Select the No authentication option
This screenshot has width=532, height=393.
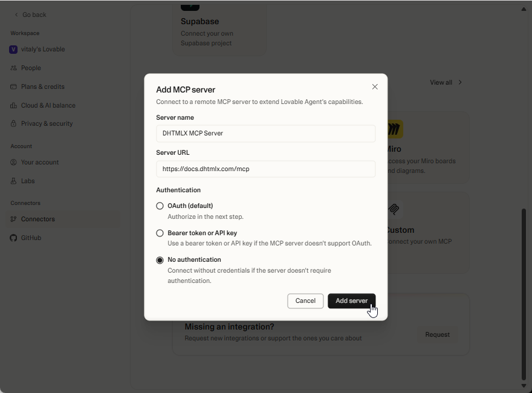tap(160, 260)
